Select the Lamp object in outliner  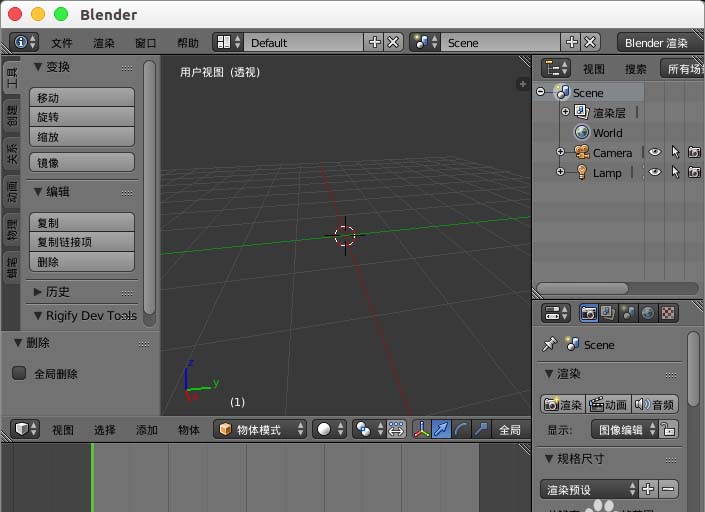pyautogui.click(x=607, y=173)
